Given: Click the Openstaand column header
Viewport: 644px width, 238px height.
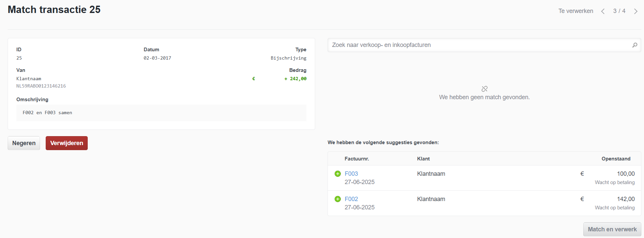Looking at the screenshot, I should pos(616,159).
